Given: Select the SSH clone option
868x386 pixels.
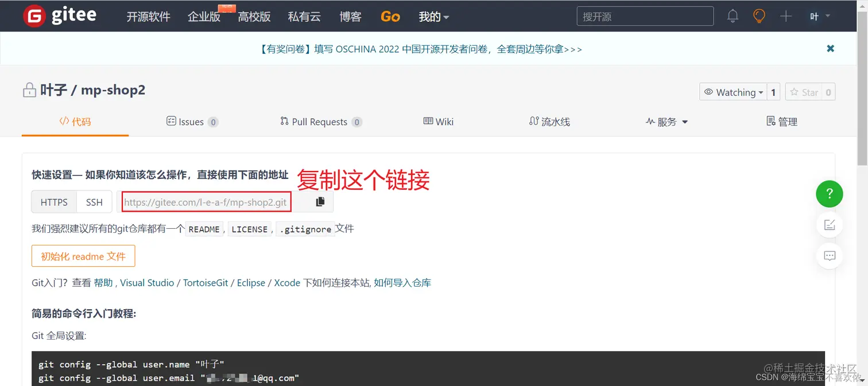Looking at the screenshot, I should point(94,201).
